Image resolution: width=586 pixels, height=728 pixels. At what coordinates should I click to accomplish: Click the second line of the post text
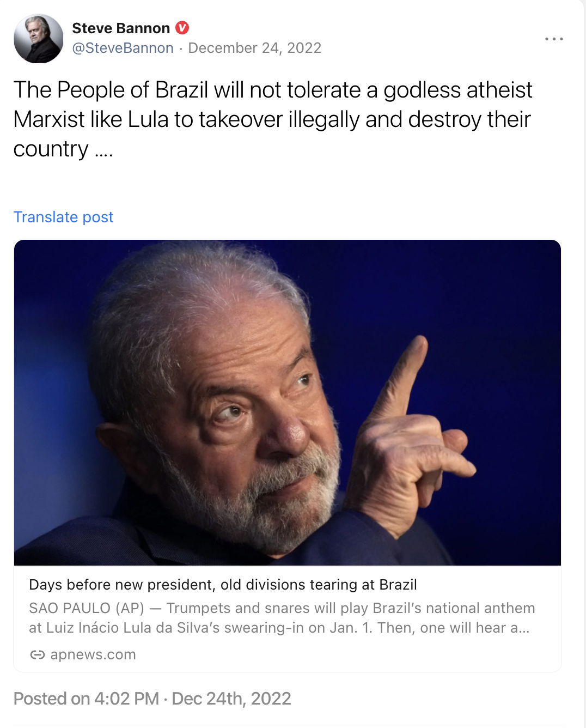[272, 119]
